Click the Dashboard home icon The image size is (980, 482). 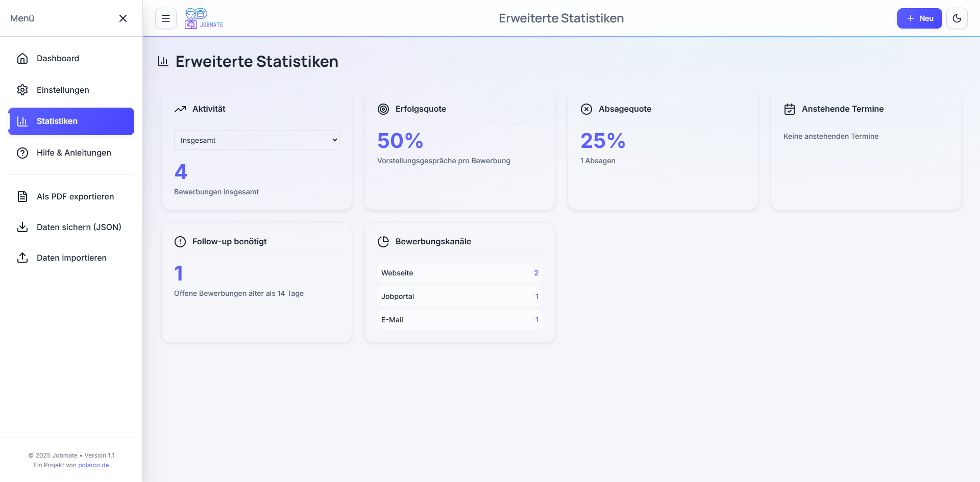pyautogui.click(x=22, y=59)
